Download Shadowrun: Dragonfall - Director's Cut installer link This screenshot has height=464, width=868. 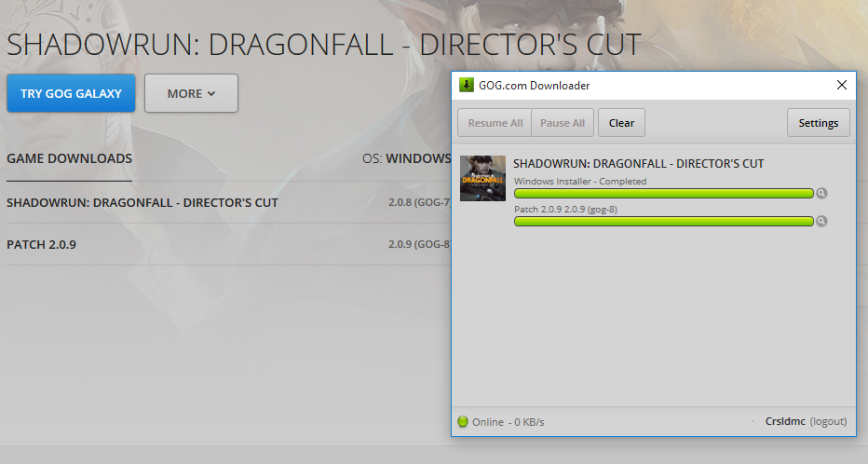(x=142, y=203)
